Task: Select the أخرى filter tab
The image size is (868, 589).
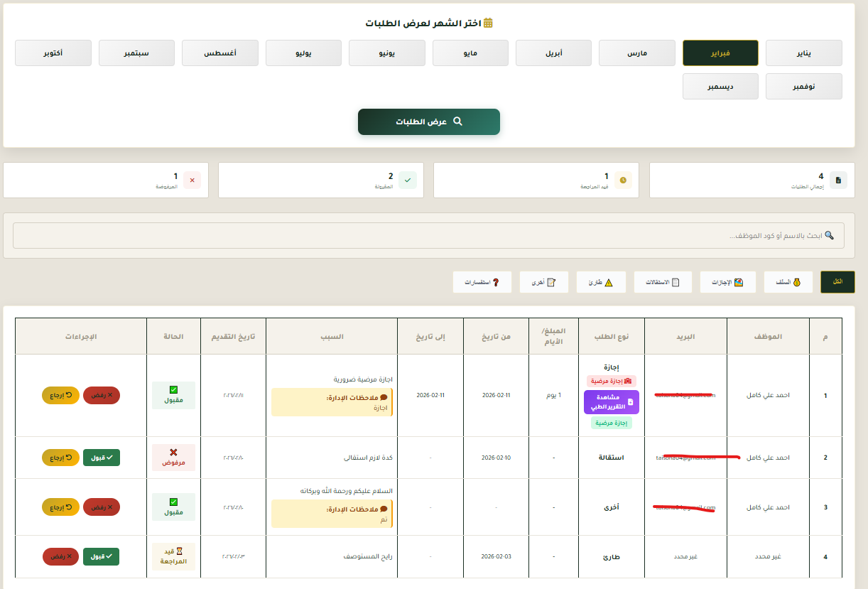Action: click(x=544, y=281)
